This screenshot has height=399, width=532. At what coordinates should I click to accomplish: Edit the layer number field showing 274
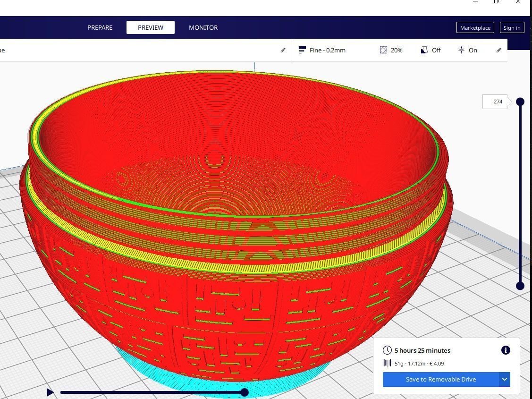[x=495, y=102]
